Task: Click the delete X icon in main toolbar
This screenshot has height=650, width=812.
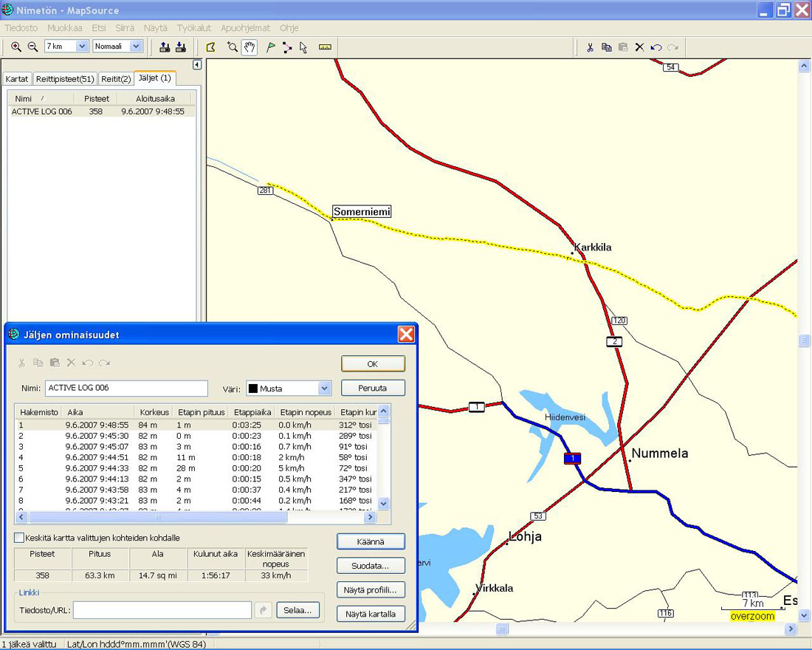Action: (x=639, y=47)
